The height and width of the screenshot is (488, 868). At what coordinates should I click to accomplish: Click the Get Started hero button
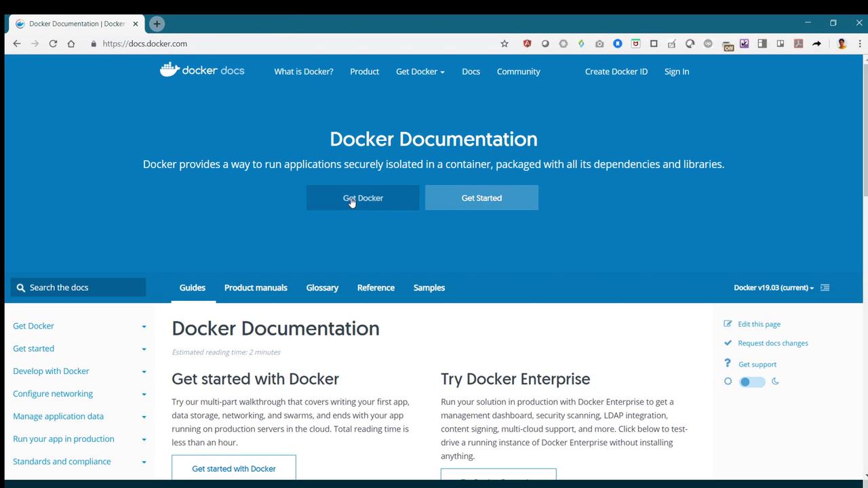pos(481,198)
